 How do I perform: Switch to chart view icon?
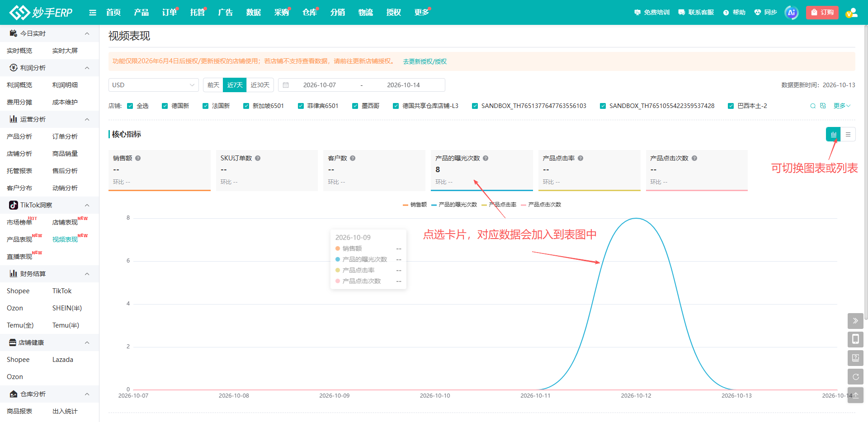pyautogui.click(x=833, y=134)
